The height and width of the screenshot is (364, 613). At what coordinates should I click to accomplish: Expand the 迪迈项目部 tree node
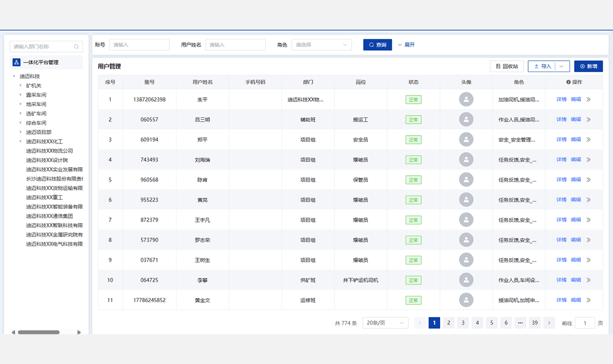coord(21,132)
